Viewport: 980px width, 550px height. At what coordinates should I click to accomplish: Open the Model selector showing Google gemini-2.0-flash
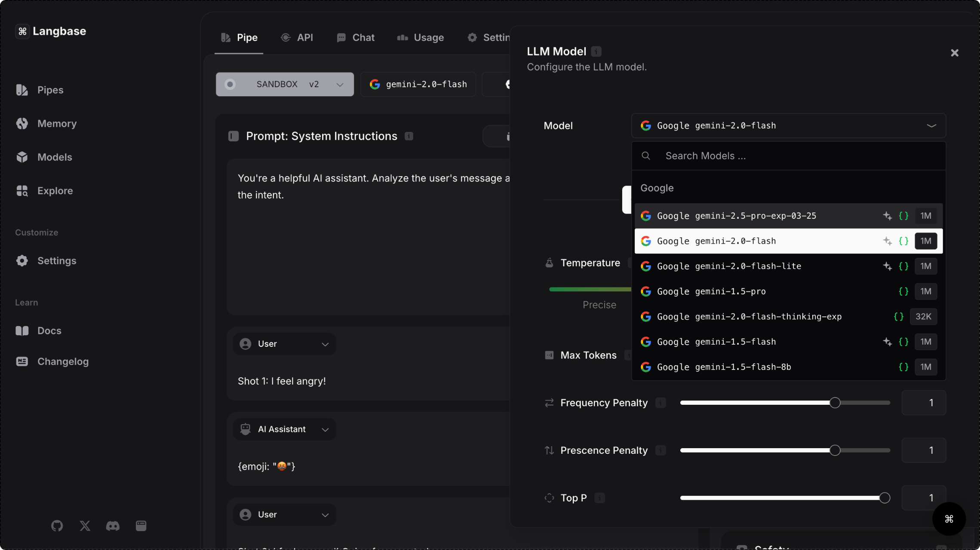[788, 125]
